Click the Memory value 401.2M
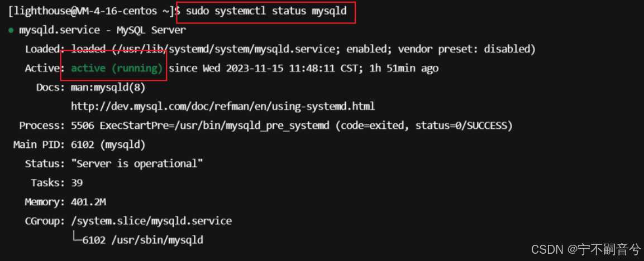 click(x=89, y=202)
